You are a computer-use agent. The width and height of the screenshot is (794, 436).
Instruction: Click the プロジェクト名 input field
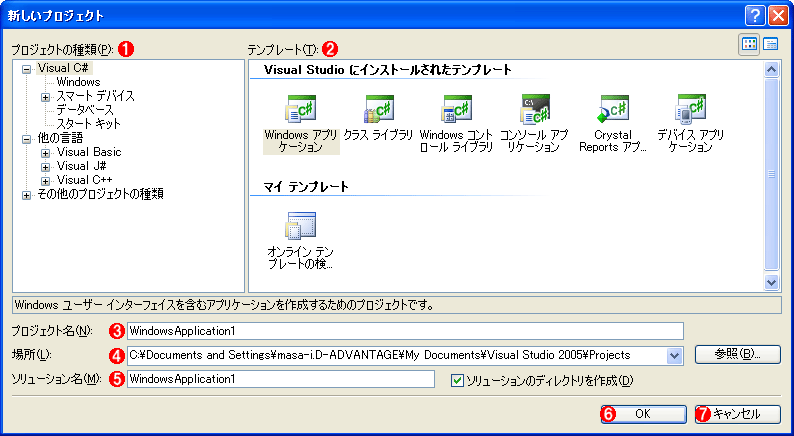pyautogui.click(x=405, y=331)
